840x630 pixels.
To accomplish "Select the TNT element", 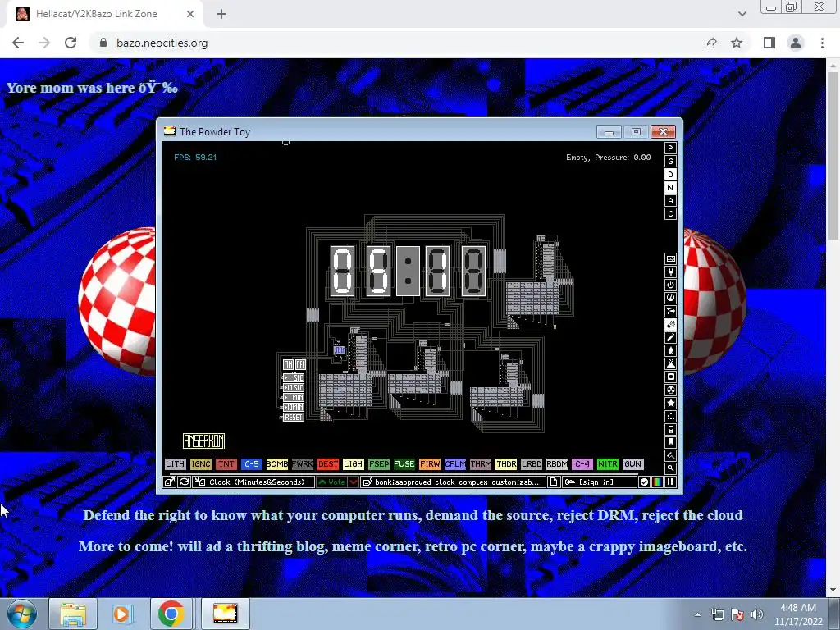I will (x=226, y=464).
